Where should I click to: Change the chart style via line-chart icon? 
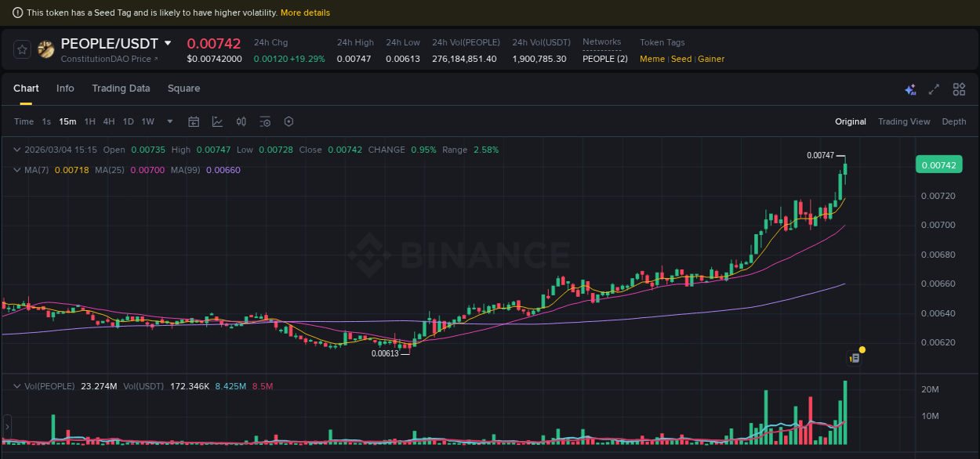point(217,121)
